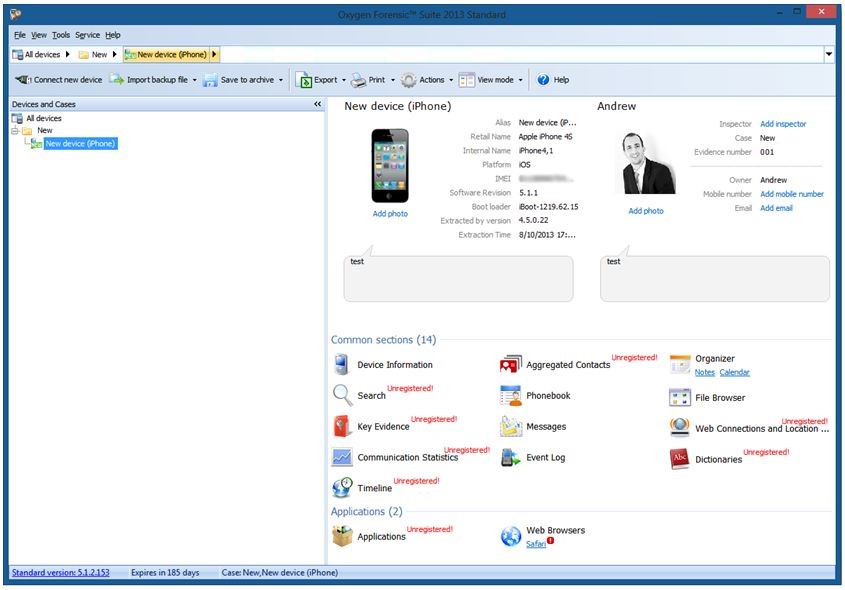Screen dimensions: 845x590
Task: Click the Standard version 5.1.2.153 link
Action: [60, 572]
